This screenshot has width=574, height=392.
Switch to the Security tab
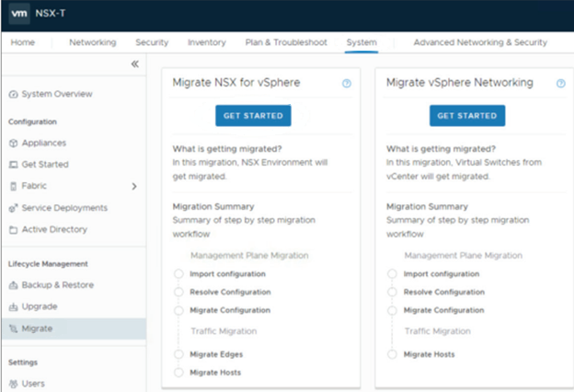(x=152, y=42)
